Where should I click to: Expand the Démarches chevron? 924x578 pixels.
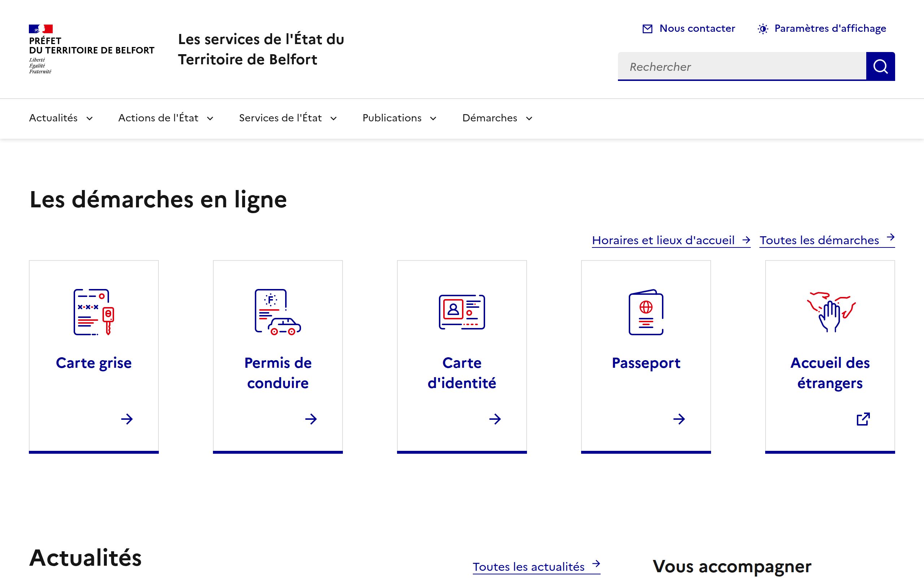pos(529,118)
